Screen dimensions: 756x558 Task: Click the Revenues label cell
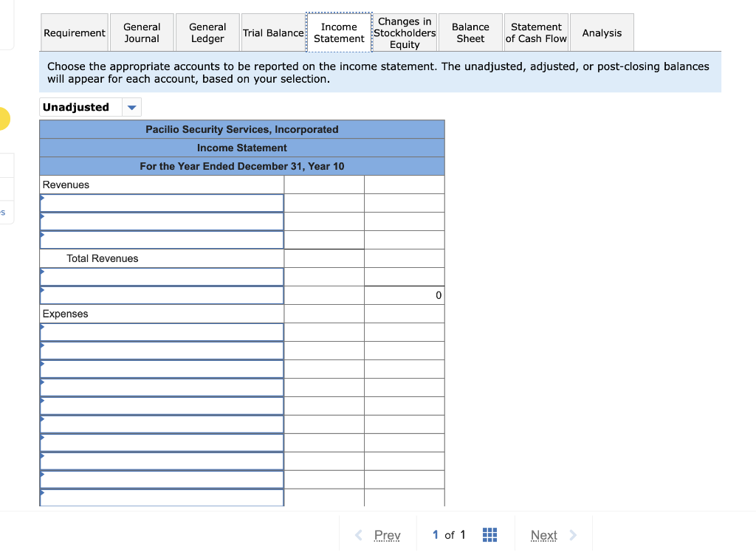tap(162, 185)
